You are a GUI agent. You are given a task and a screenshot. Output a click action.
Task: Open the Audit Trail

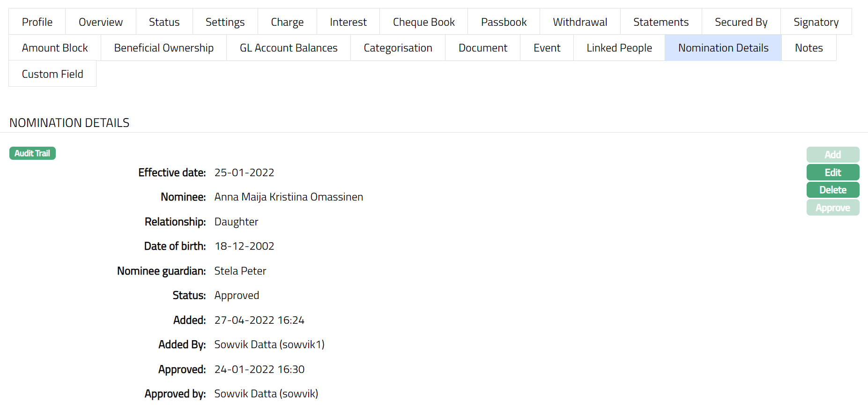coord(32,153)
